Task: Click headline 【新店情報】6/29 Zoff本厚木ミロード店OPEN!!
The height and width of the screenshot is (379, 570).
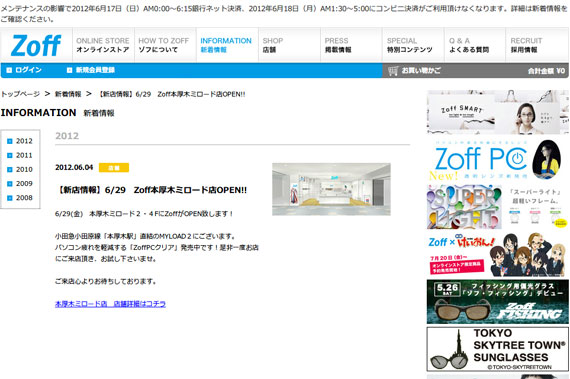Action: [x=152, y=190]
